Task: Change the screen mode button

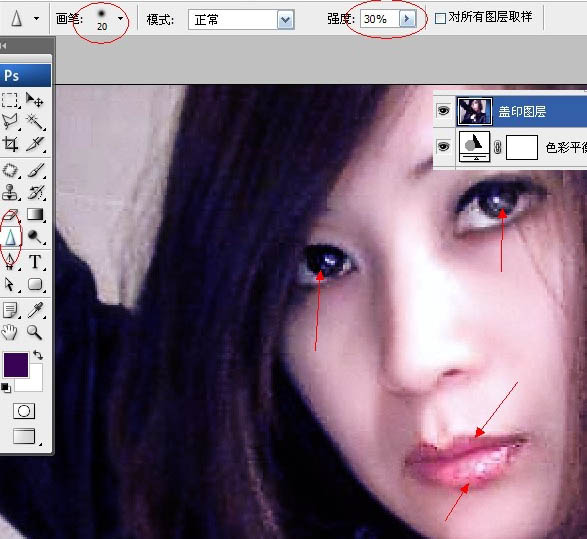Action: point(24,436)
